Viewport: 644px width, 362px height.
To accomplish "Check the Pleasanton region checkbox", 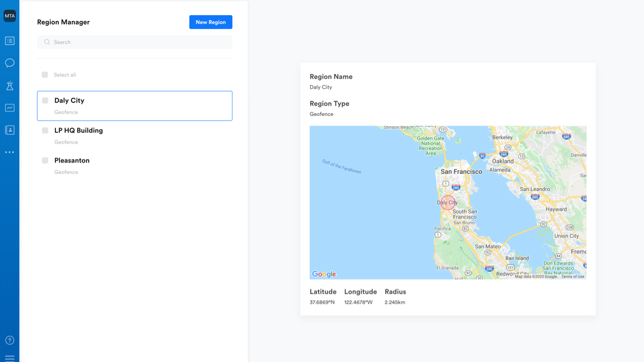I will [x=45, y=160].
